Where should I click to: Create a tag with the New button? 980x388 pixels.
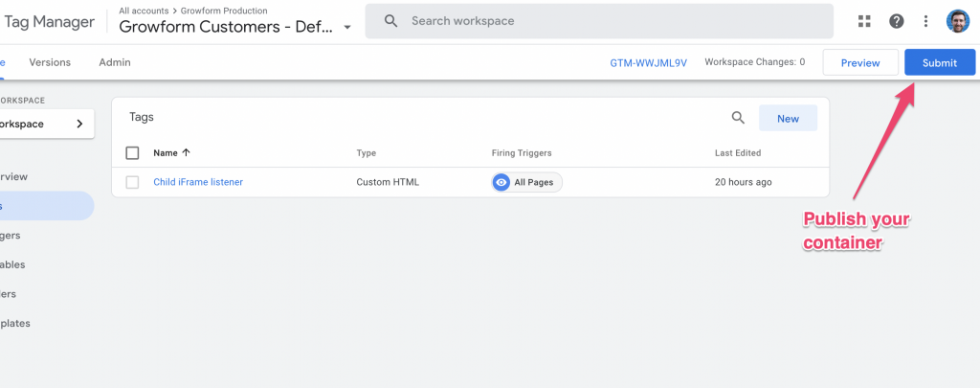coord(789,118)
